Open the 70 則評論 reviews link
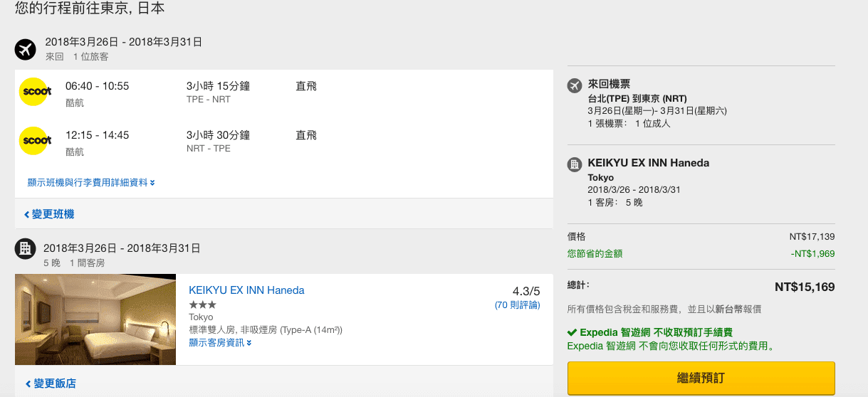The width and height of the screenshot is (868, 397). click(x=518, y=305)
